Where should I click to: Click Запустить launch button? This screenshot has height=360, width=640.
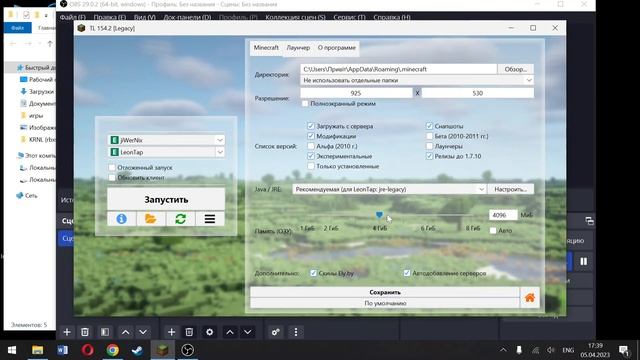166,200
